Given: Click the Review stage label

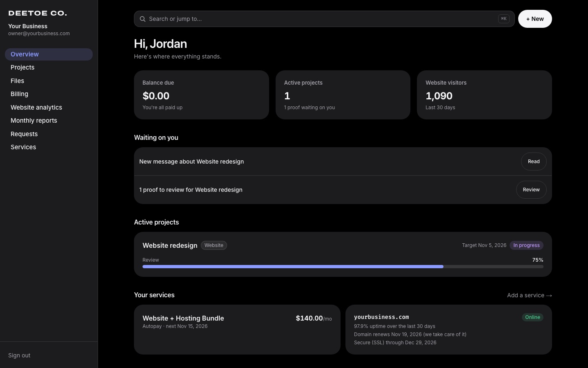Looking at the screenshot, I should tap(151, 260).
